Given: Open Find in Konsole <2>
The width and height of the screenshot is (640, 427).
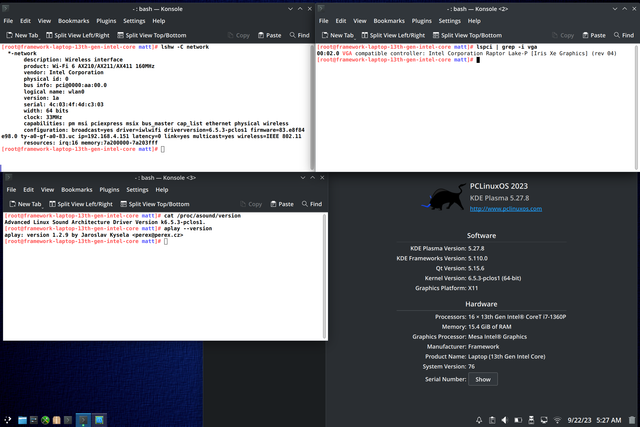Looking at the screenshot, I should 624,36.
